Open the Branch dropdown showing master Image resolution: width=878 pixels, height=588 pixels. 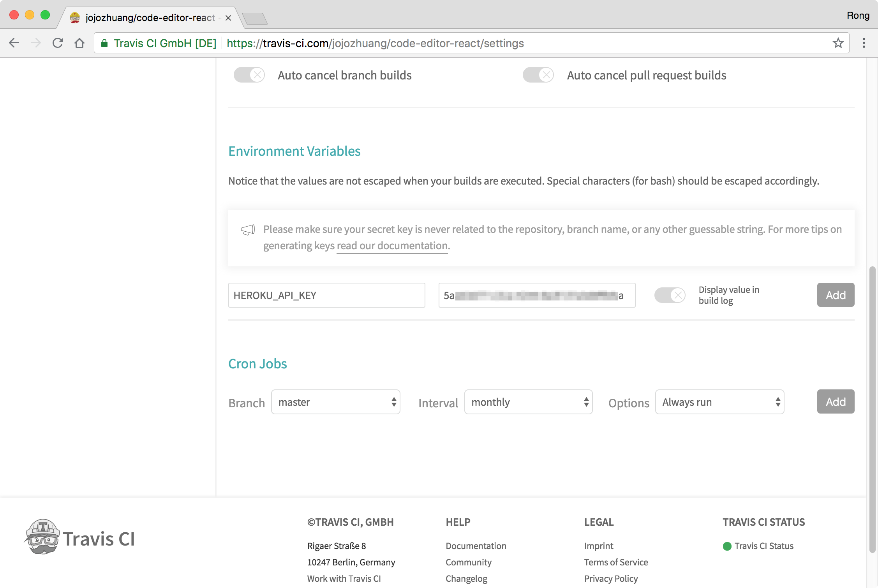(x=336, y=402)
